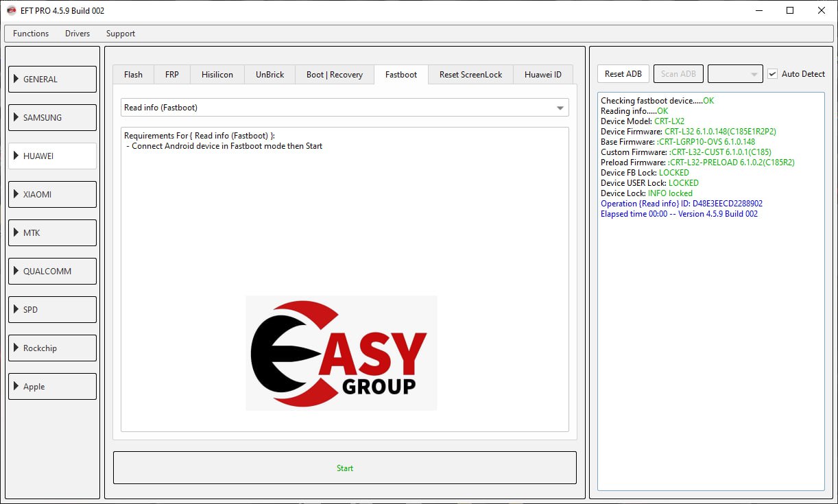Click the Reset ADB button
Image resolution: width=838 pixels, height=504 pixels.
[x=623, y=74]
